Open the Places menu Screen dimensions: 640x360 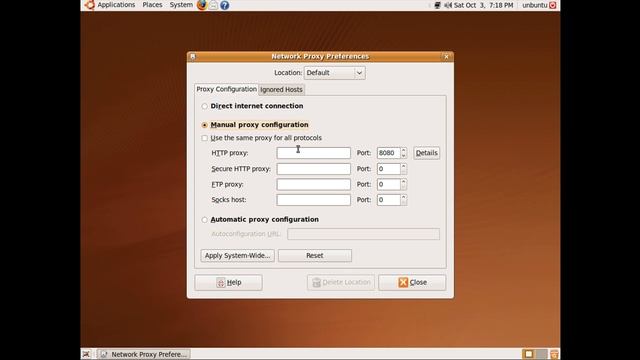(152, 5)
